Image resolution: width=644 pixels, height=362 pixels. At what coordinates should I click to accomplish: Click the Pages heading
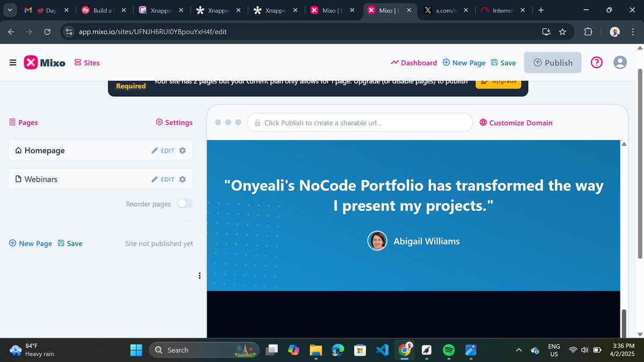point(24,122)
